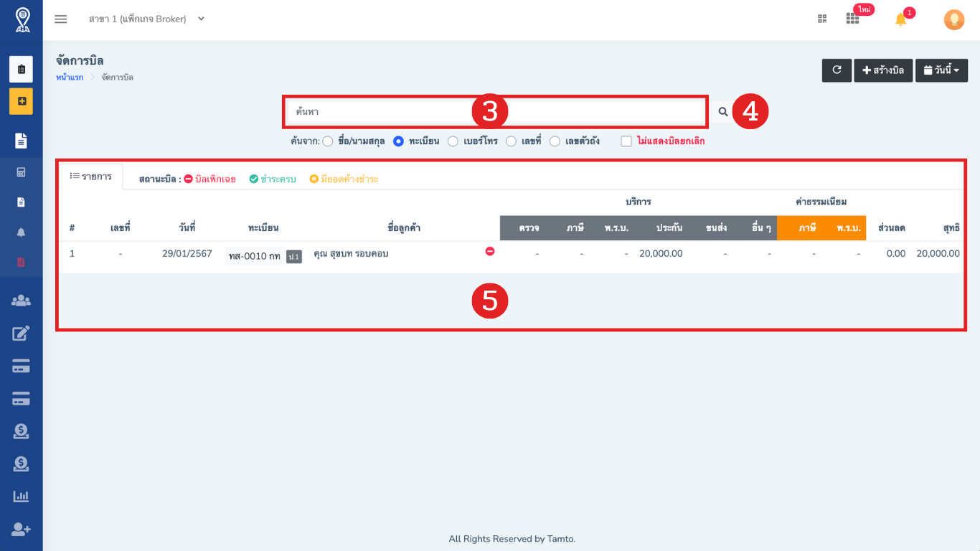This screenshot has width=980, height=551.
Task: Click the dollar-bag icon just above the bar chart
Action: [x=21, y=464]
